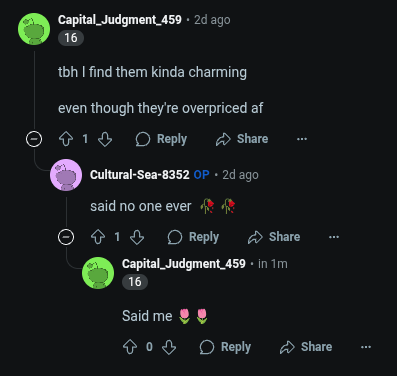Viewport: 397px width, 376px height.
Task: View the pink Cultural-Sea-8352 avatar
Action: coord(66,175)
